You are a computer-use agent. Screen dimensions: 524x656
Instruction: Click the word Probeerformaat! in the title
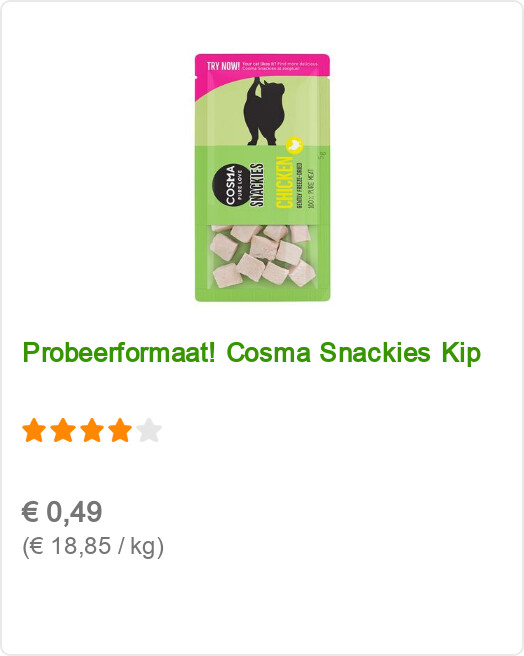(x=119, y=353)
